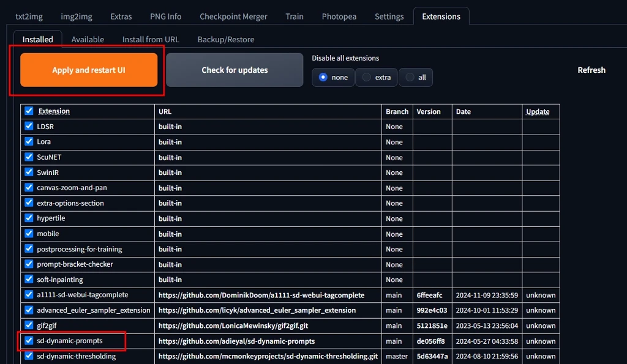Toggle sd-dynamic-prompts checkbox
The height and width of the screenshot is (364, 627).
point(29,340)
